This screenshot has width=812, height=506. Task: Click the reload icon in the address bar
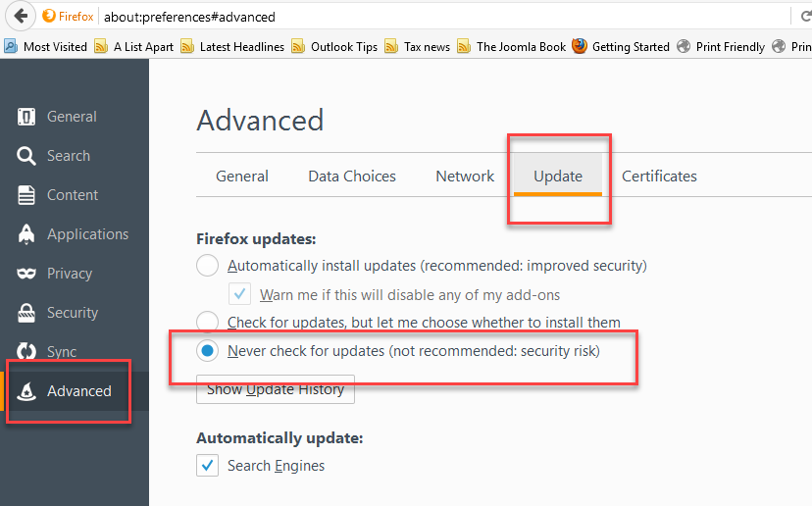(x=806, y=17)
